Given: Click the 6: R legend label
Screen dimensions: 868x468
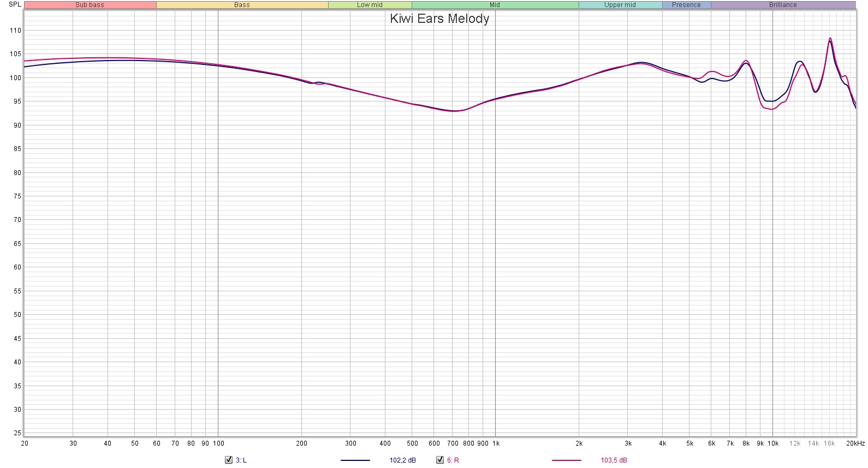Looking at the screenshot, I should [453, 460].
